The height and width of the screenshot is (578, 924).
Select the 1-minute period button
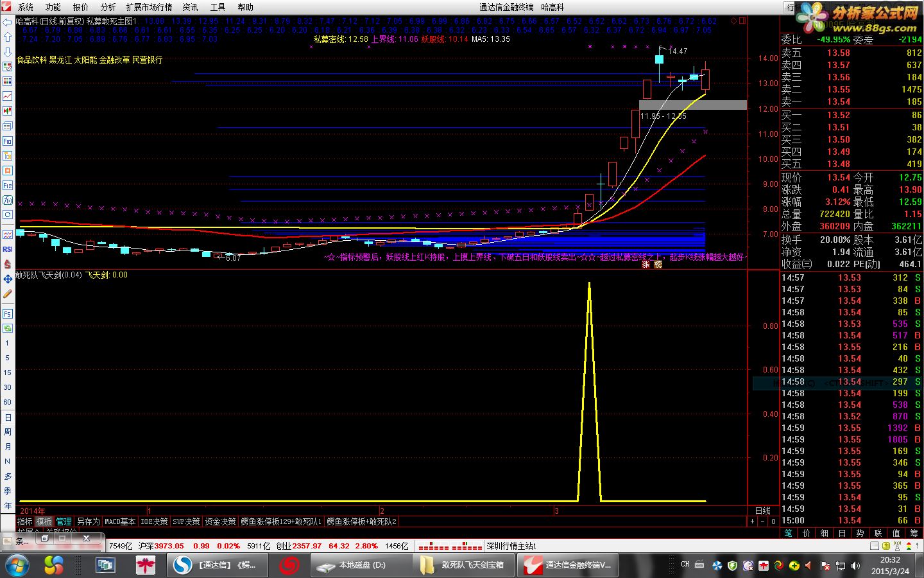[7, 344]
